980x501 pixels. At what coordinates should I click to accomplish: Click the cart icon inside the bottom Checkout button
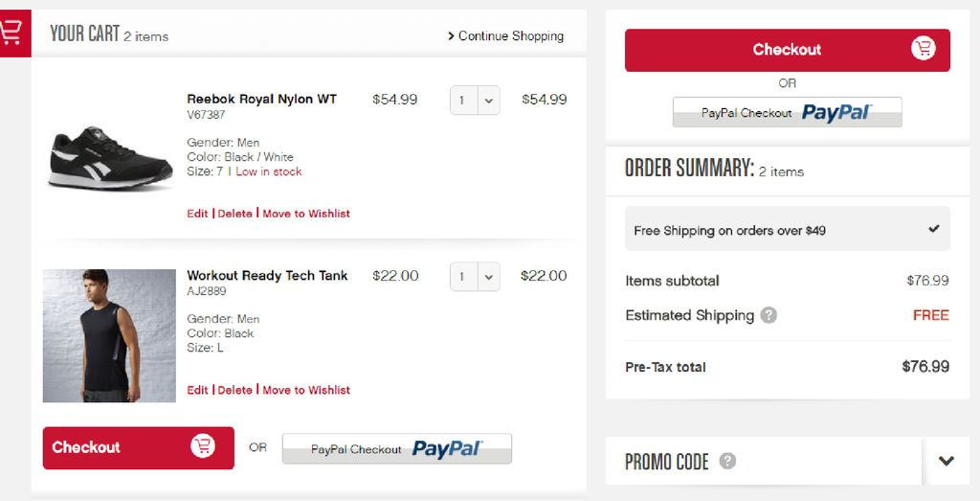tap(203, 446)
